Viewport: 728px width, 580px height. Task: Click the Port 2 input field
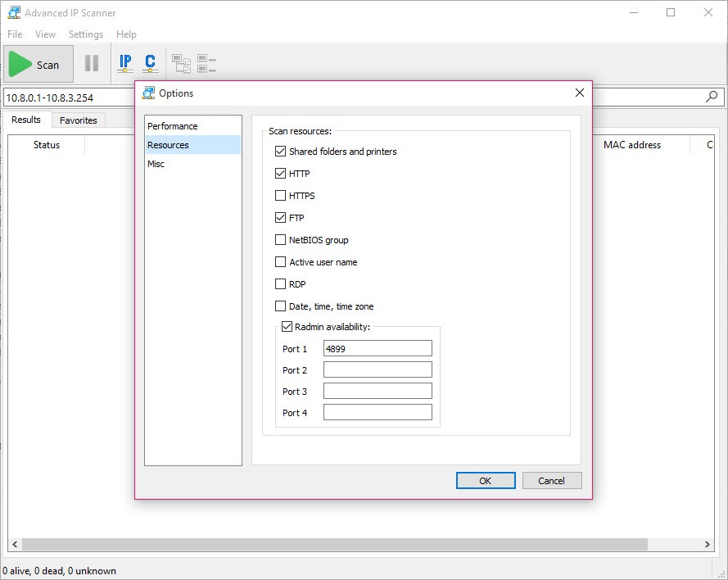[378, 369]
